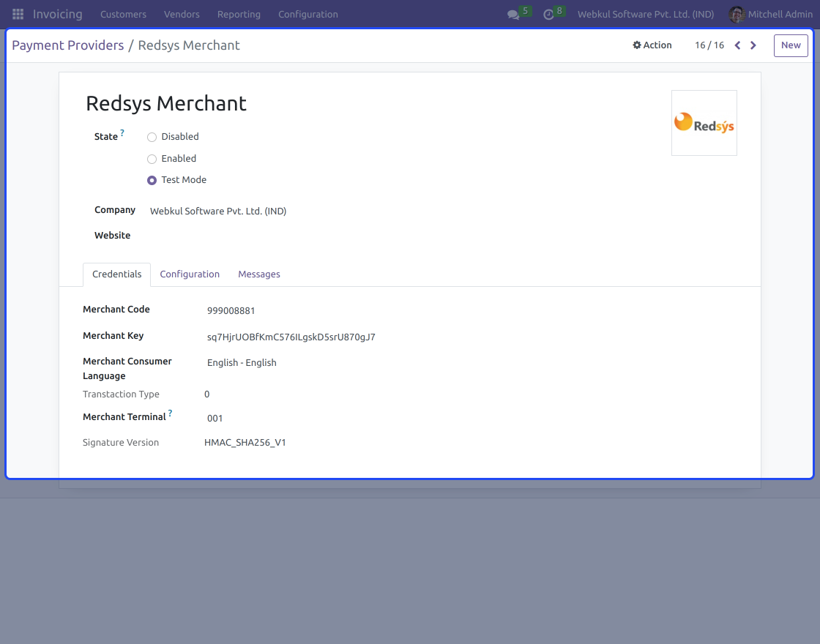This screenshot has width=820, height=644.
Task: Go back to Payment Providers breadcrumb
Action: coord(68,45)
